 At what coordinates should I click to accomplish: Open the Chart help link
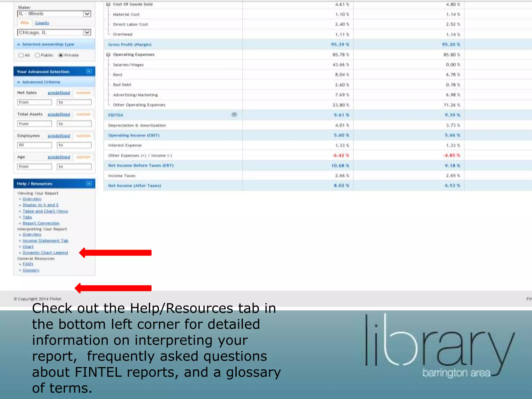point(28,247)
